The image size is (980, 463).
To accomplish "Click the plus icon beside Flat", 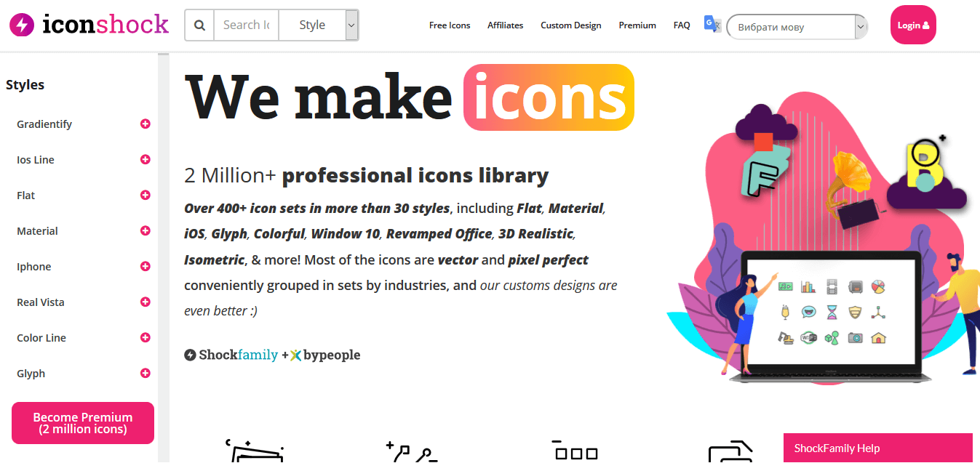I will click(146, 196).
